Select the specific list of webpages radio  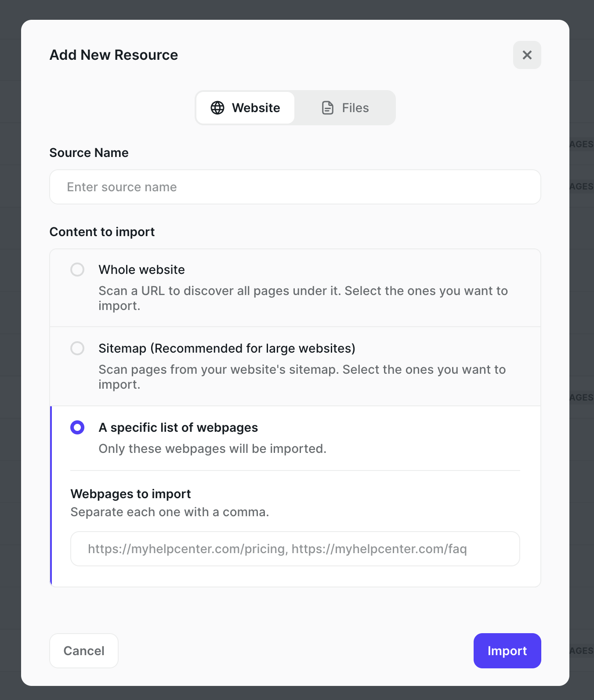[x=77, y=427]
